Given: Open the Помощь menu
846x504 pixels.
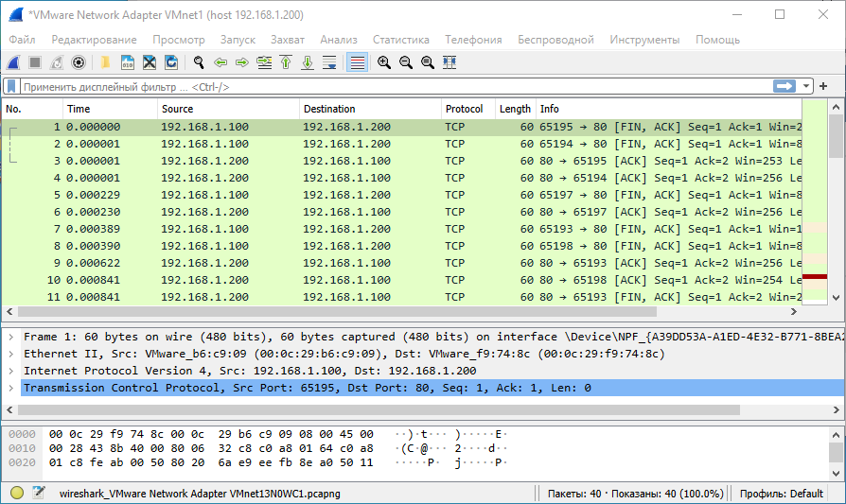Looking at the screenshot, I should 717,40.
